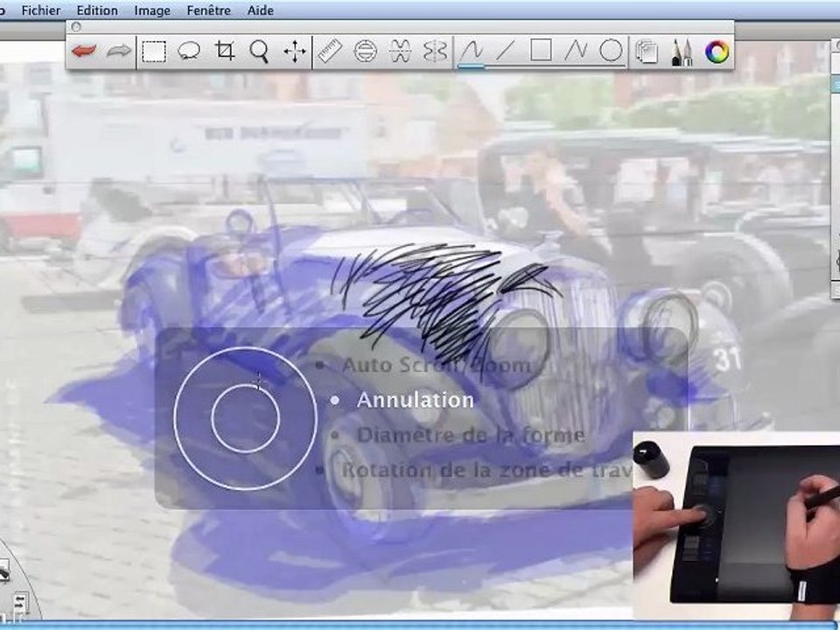Open the Aide menu
Screen dimensions: 840x630
[261, 10]
